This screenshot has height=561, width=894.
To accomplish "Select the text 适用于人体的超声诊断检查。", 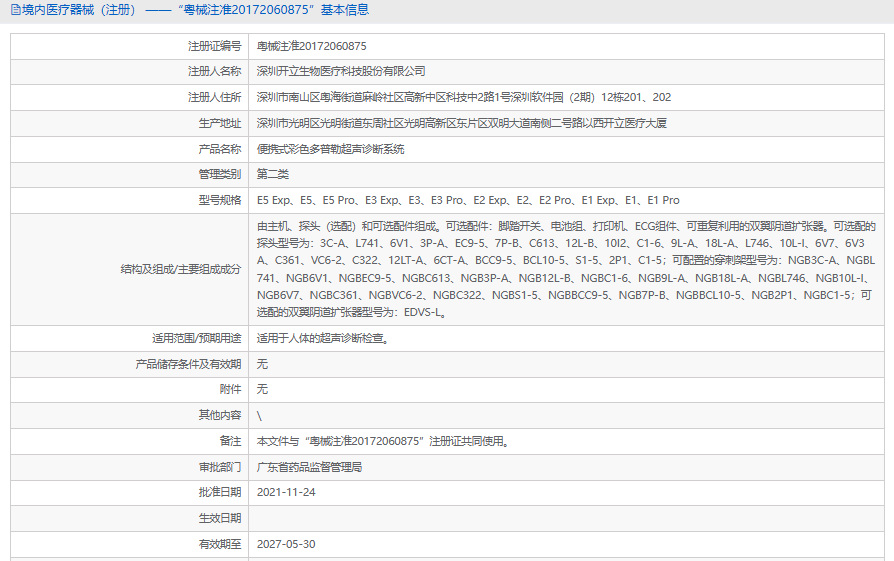I will coord(323,339).
